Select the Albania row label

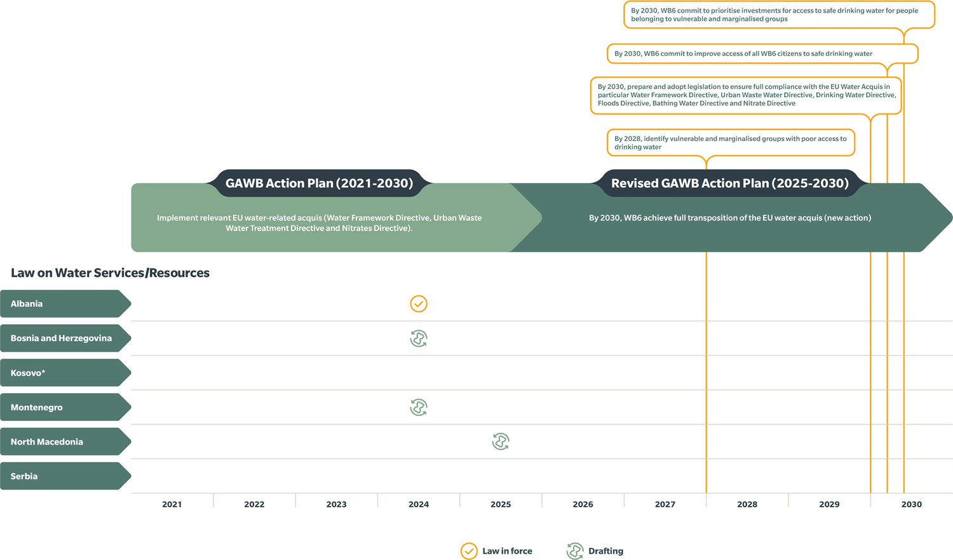65,304
